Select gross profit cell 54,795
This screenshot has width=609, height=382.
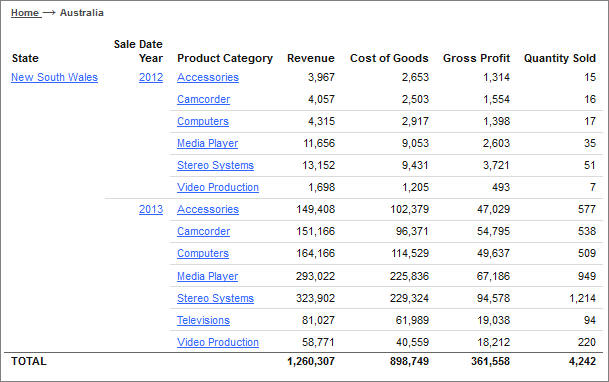tap(493, 231)
